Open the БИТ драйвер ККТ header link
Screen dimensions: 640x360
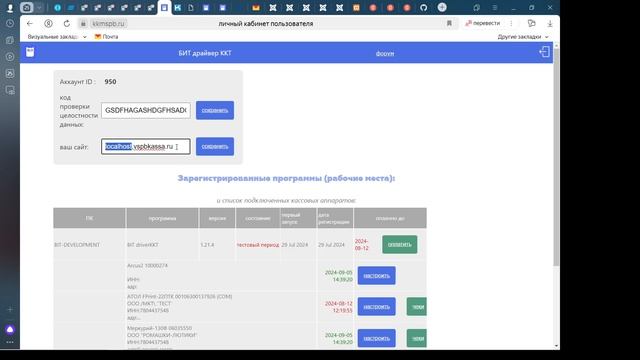(x=205, y=53)
